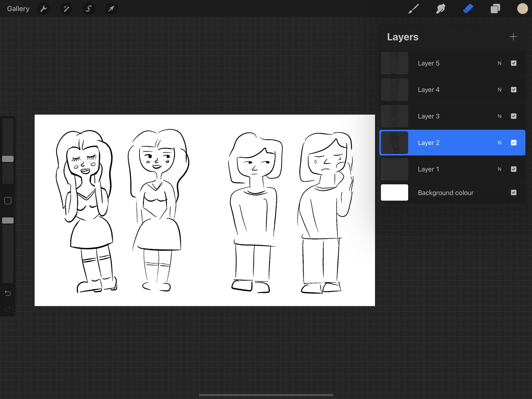Select the Smudge tool
The width and height of the screenshot is (532, 399).
441,9
